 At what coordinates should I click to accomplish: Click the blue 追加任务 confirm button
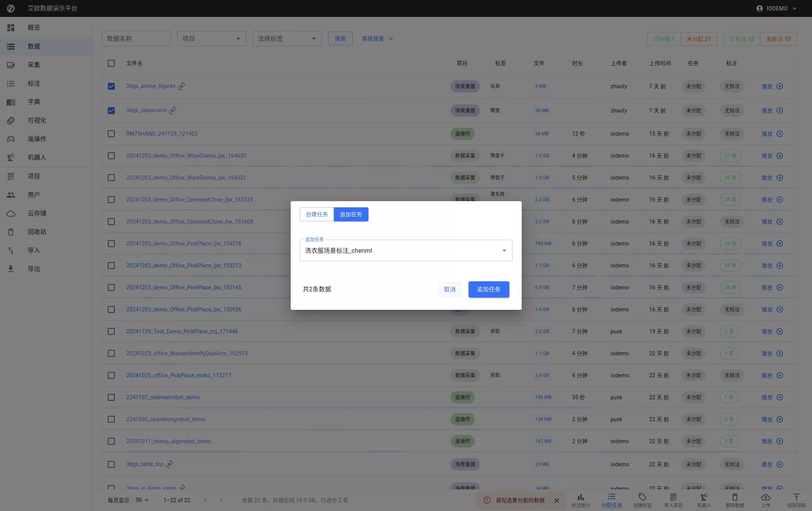(489, 289)
